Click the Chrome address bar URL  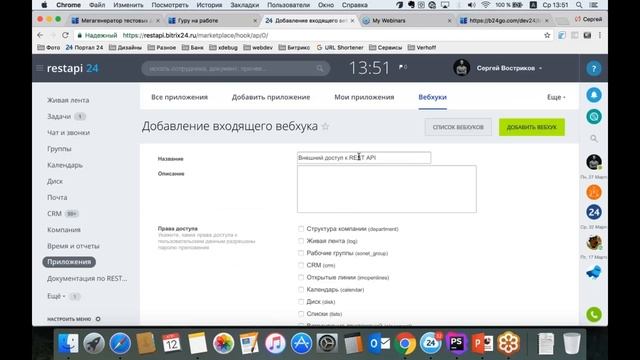(195, 36)
